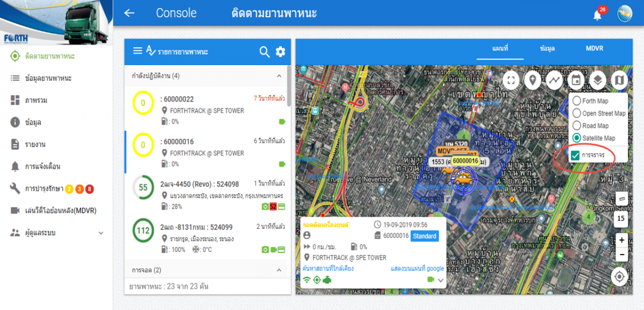Open vehicle search with the magnifier icon

(x=264, y=52)
